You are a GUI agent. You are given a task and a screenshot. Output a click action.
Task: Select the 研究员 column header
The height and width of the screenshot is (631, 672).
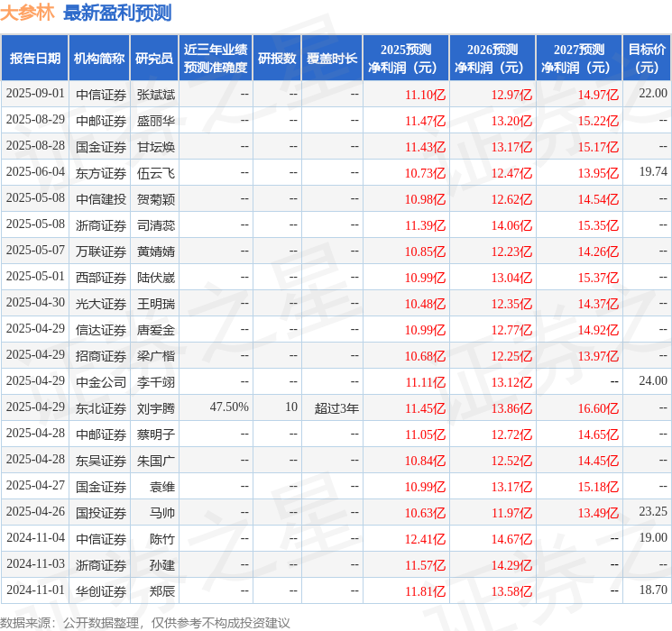(x=154, y=59)
